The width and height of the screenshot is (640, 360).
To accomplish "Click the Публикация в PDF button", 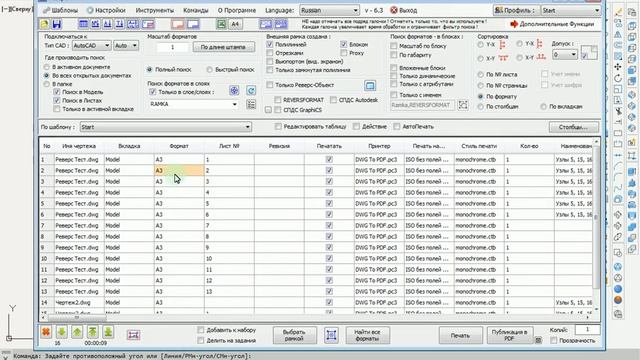I will pos(509,335).
